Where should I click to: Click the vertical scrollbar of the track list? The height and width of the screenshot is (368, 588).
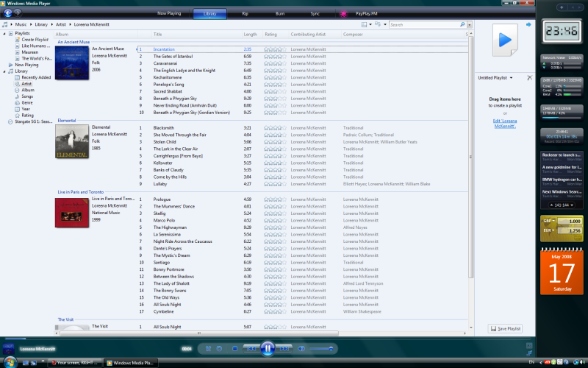(x=471, y=156)
